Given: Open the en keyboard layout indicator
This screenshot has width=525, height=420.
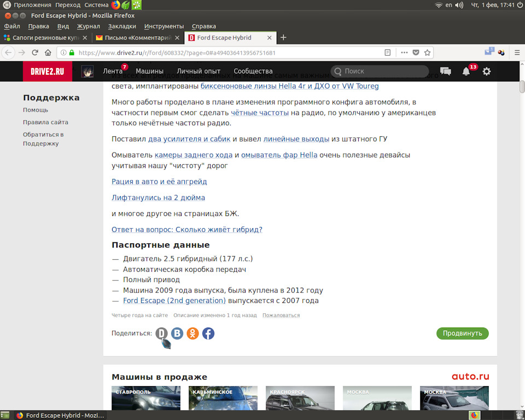Looking at the screenshot, I should click(448, 5).
